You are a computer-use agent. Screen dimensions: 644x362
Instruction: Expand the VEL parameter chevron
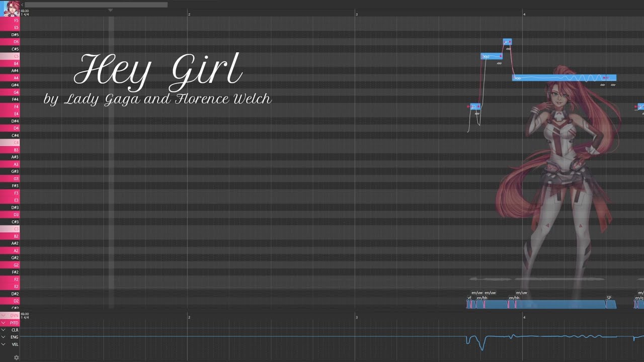click(x=4, y=344)
